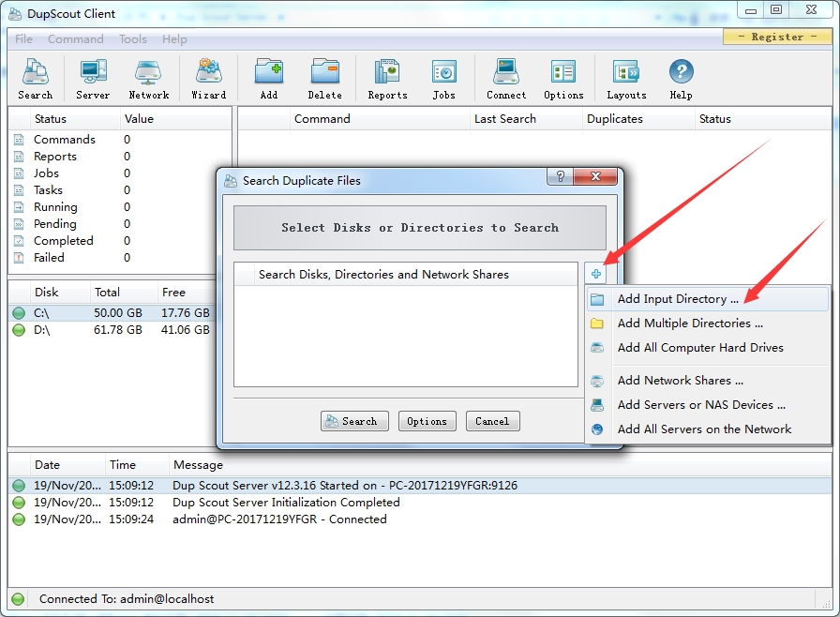Open the Help toolbar icon
Image resolution: width=840 pixels, height=617 pixels.
pyautogui.click(x=681, y=80)
